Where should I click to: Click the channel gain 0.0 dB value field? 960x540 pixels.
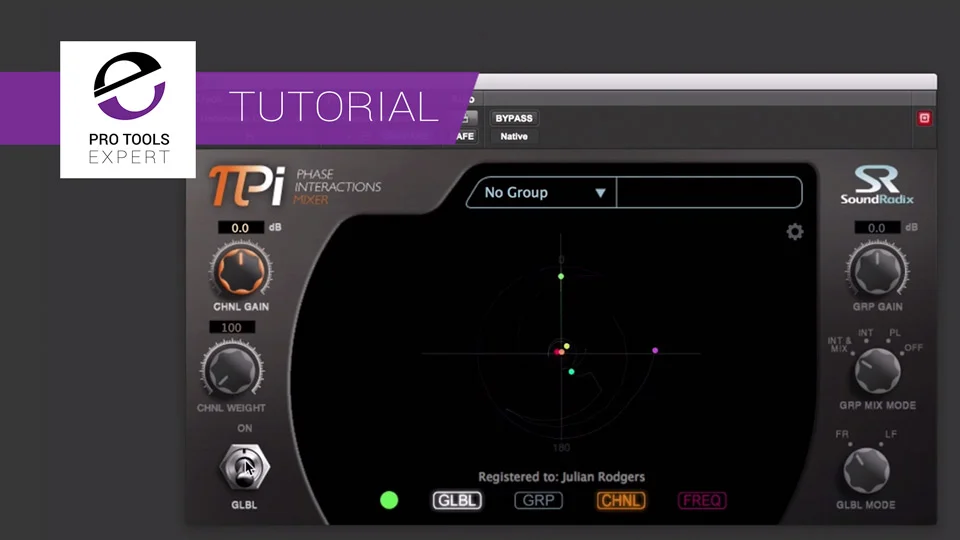click(241, 228)
